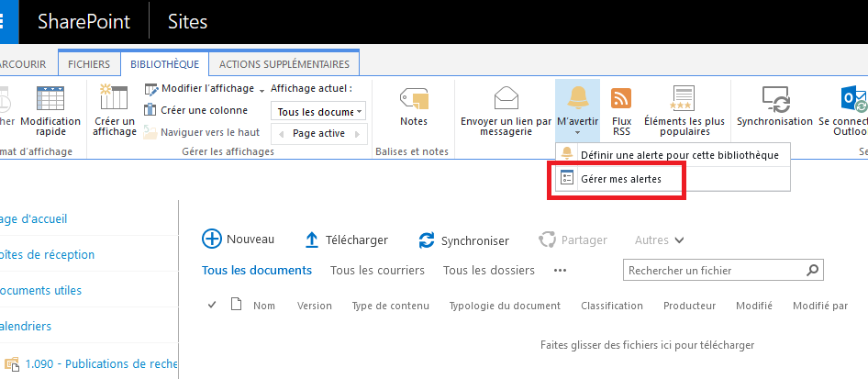The width and height of the screenshot is (868, 379).
Task: Open Modifier l'affichage dropdown
Action: click(206, 88)
